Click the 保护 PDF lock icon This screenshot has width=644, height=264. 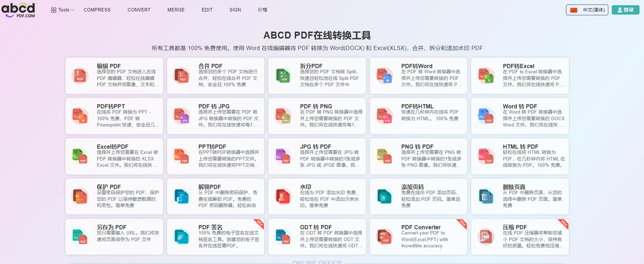click(80, 197)
